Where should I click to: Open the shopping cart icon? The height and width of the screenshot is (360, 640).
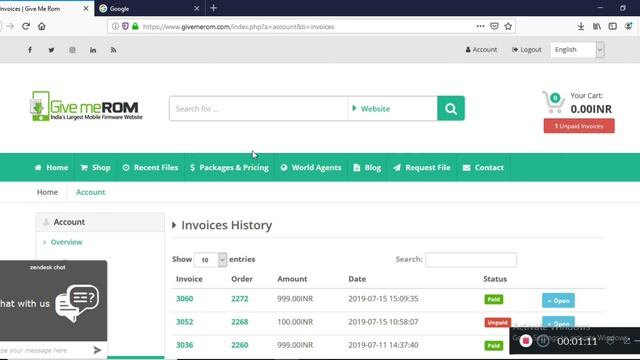pos(553,102)
